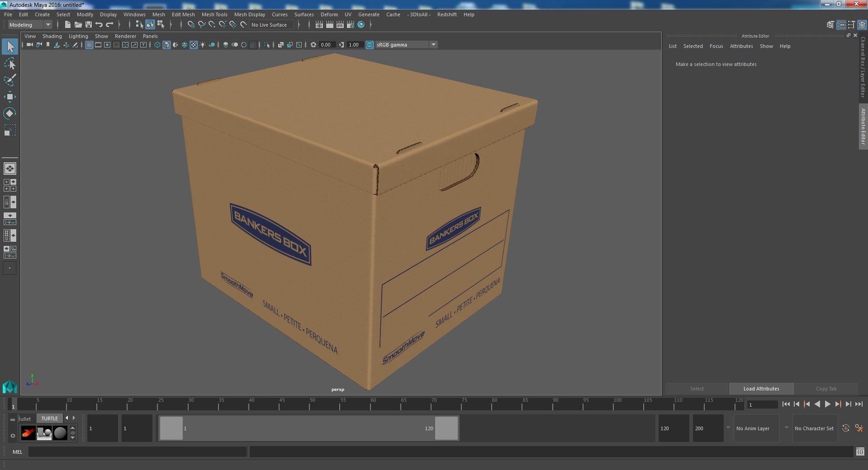Start IPR render
This screenshot has height=470, width=868.
click(x=340, y=25)
